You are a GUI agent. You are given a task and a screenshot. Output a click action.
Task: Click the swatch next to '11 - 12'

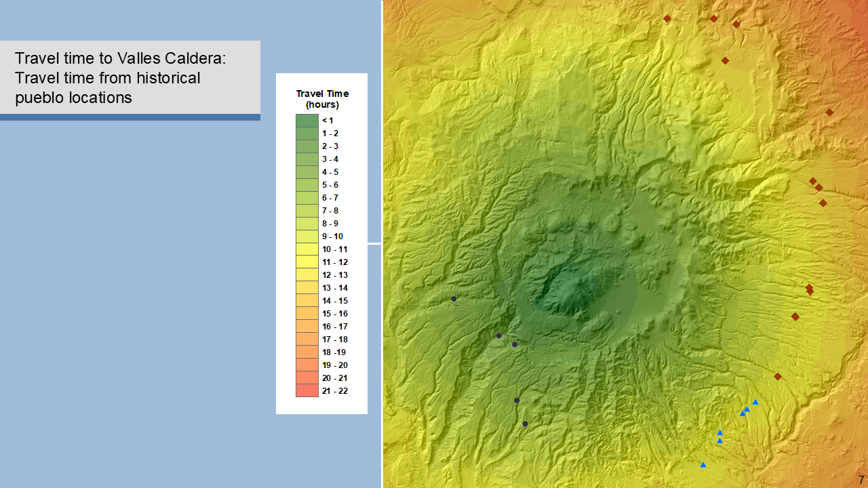307,262
